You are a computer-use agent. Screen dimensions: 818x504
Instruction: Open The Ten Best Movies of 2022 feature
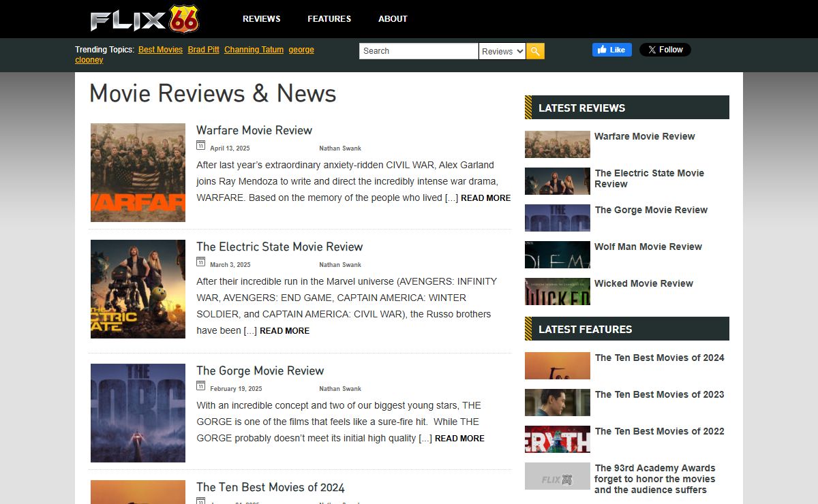(x=660, y=431)
